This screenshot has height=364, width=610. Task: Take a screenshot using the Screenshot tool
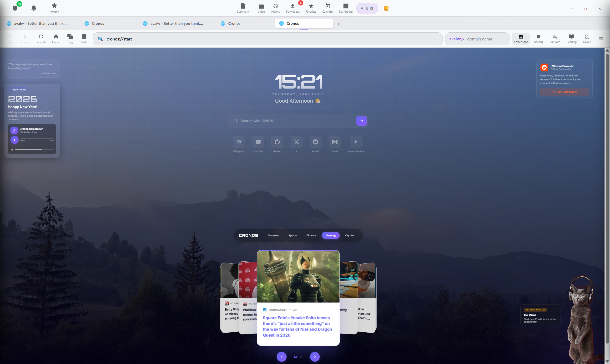pos(521,39)
